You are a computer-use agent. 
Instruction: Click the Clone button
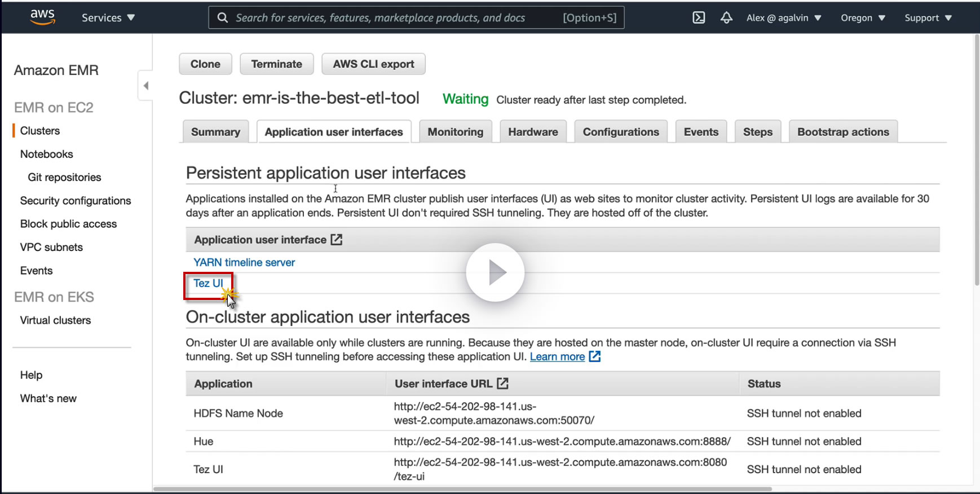[x=205, y=64]
